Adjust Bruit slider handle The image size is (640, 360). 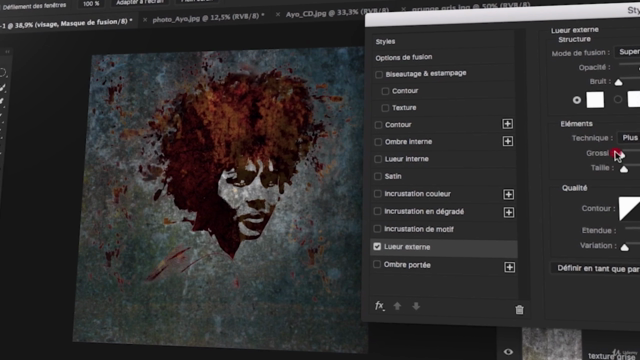click(x=619, y=82)
